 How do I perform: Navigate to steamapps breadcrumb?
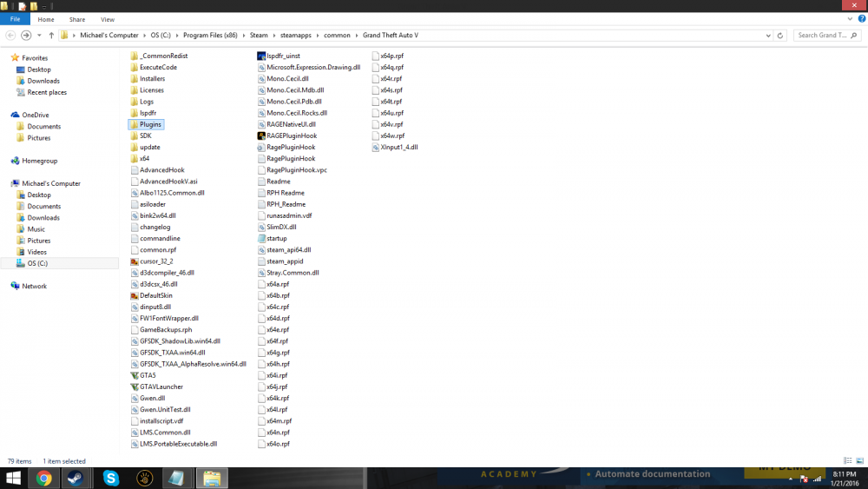[296, 36]
